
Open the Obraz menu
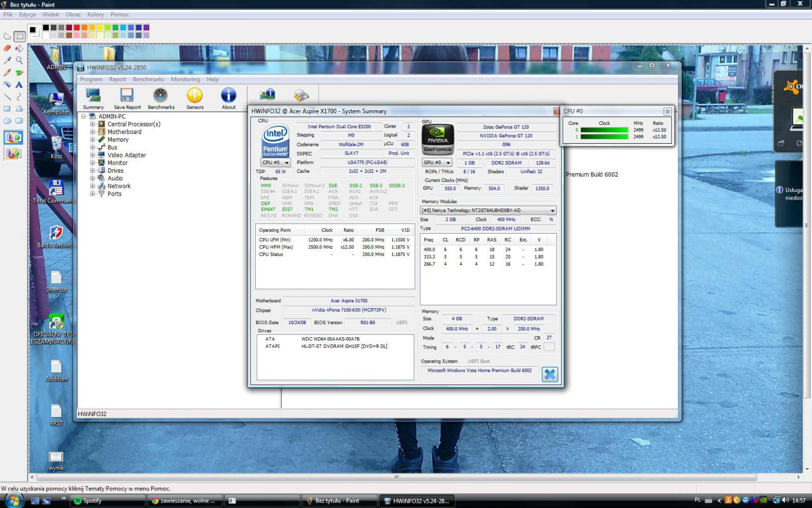pyautogui.click(x=73, y=14)
